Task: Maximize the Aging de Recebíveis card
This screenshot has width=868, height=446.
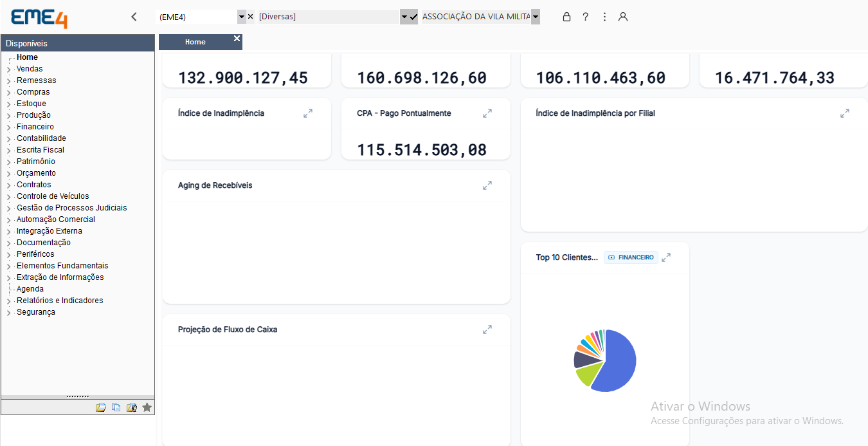Action: coord(487,185)
